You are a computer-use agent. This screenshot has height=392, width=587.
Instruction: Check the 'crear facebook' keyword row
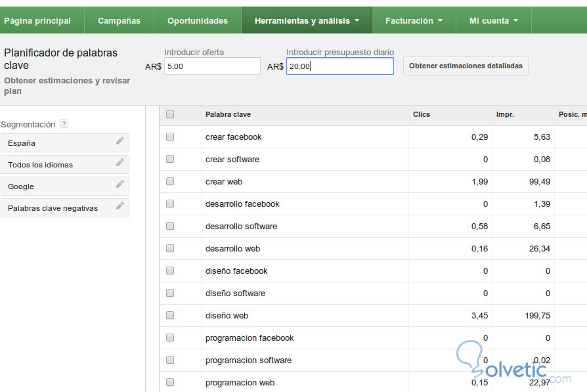(x=170, y=137)
